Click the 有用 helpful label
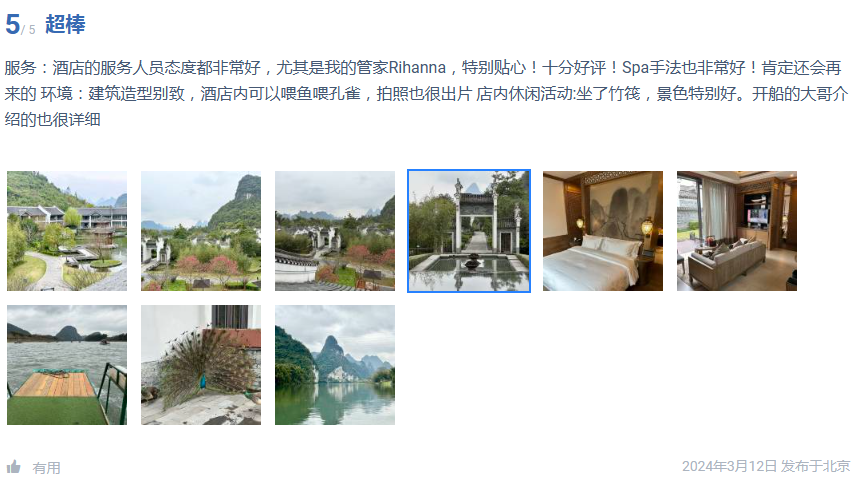Screen dimensions: 864x481 coord(46,468)
